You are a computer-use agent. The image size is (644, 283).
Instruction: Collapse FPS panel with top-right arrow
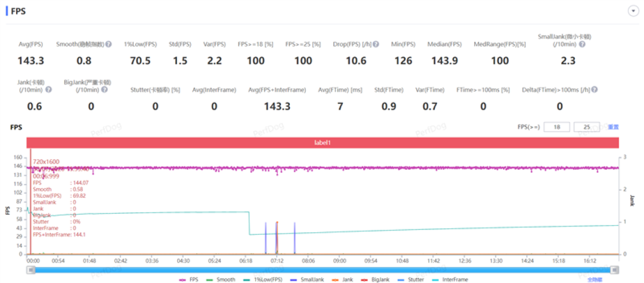pyautogui.click(x=633, y=11)
